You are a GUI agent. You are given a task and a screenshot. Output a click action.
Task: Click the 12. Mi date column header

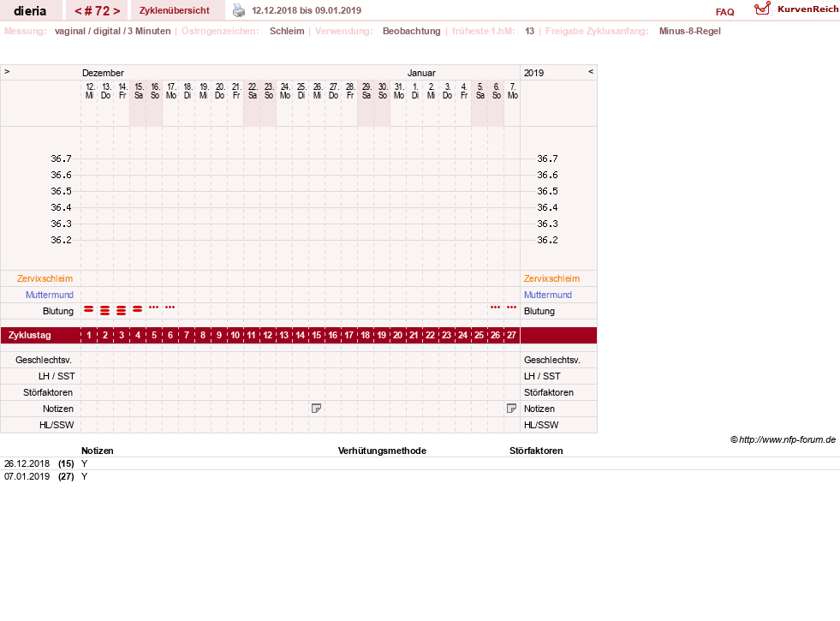(89, 91)
